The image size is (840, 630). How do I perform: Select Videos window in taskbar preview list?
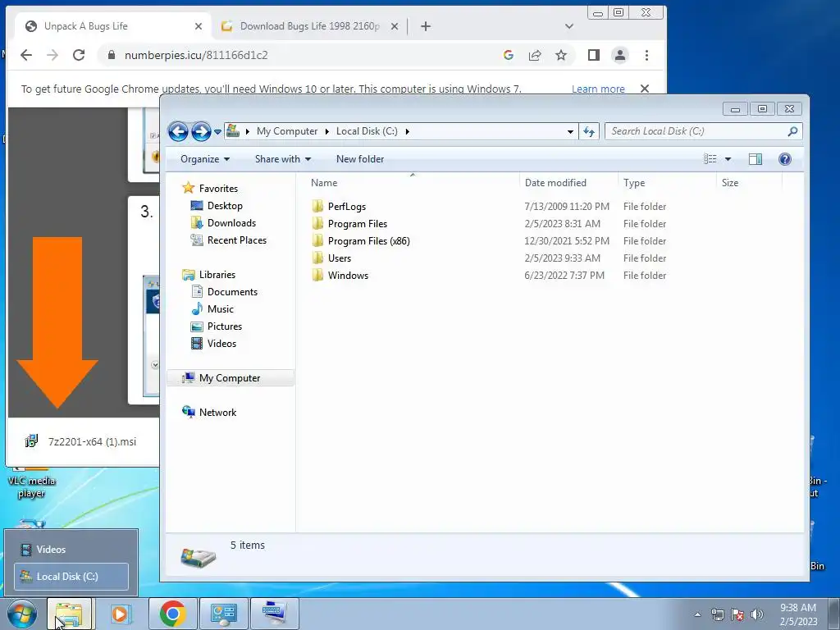pos(71,550)
